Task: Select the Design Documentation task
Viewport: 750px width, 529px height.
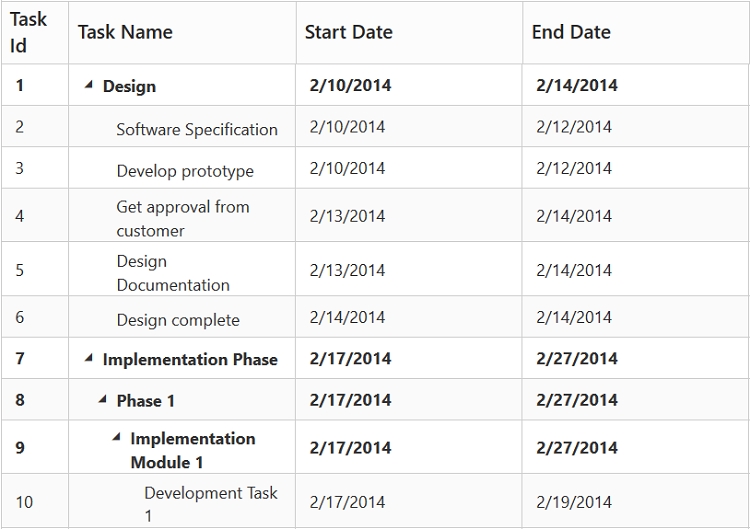Action: point(173,273)
